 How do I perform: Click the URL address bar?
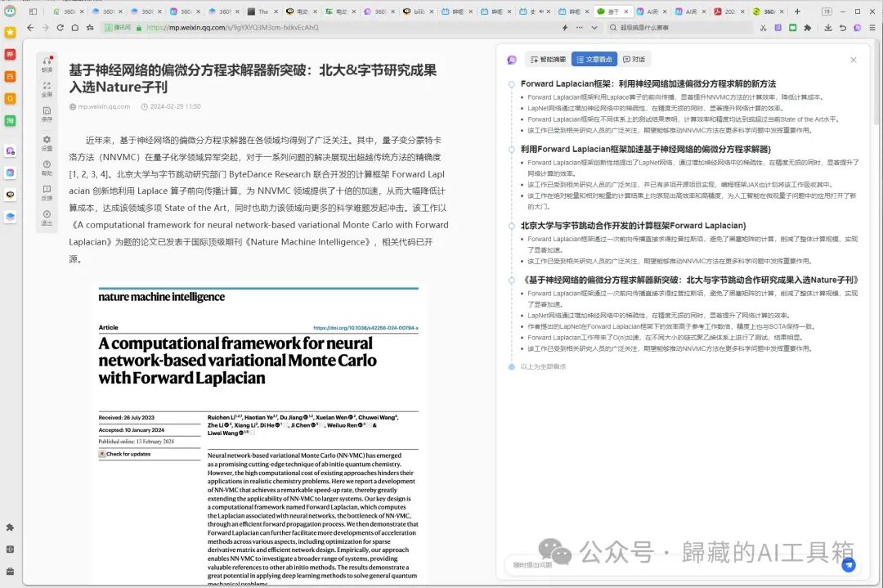point(329,28)
